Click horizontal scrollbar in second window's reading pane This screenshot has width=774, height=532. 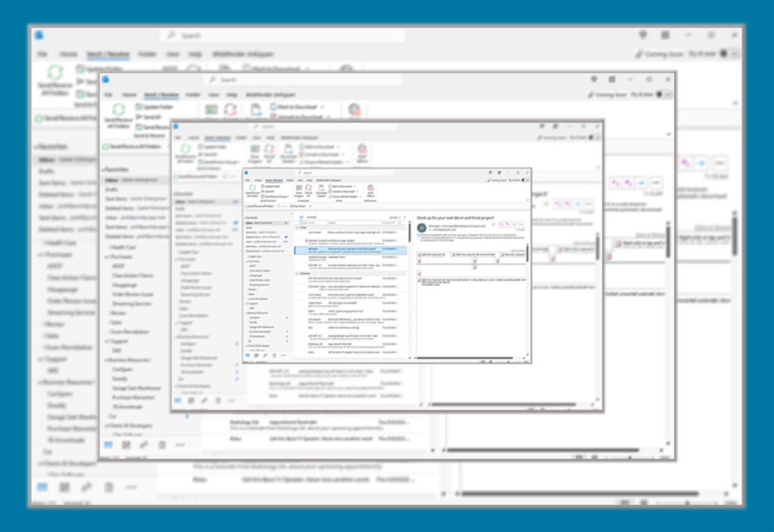(543, 450)
